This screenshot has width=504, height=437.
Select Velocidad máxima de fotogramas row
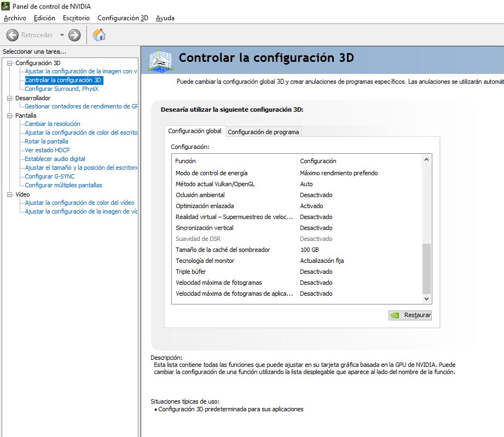coord(298,283)
